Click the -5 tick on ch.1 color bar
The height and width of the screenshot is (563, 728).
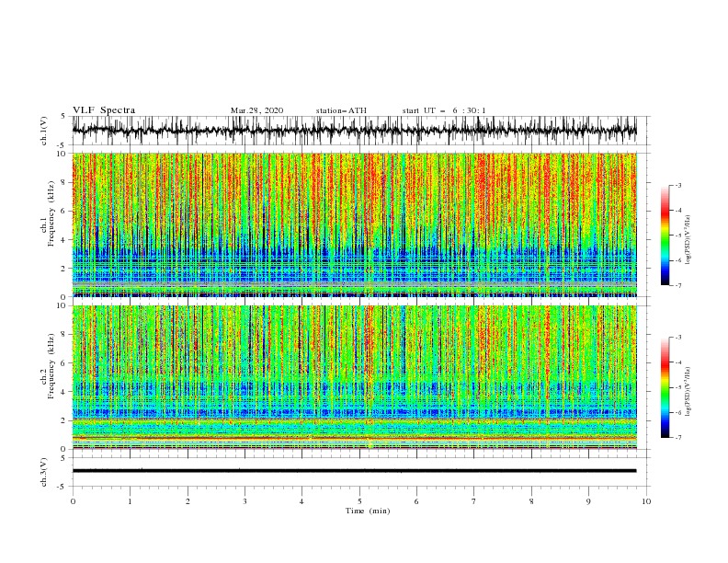pyautogui.click(x=677, y=236)
